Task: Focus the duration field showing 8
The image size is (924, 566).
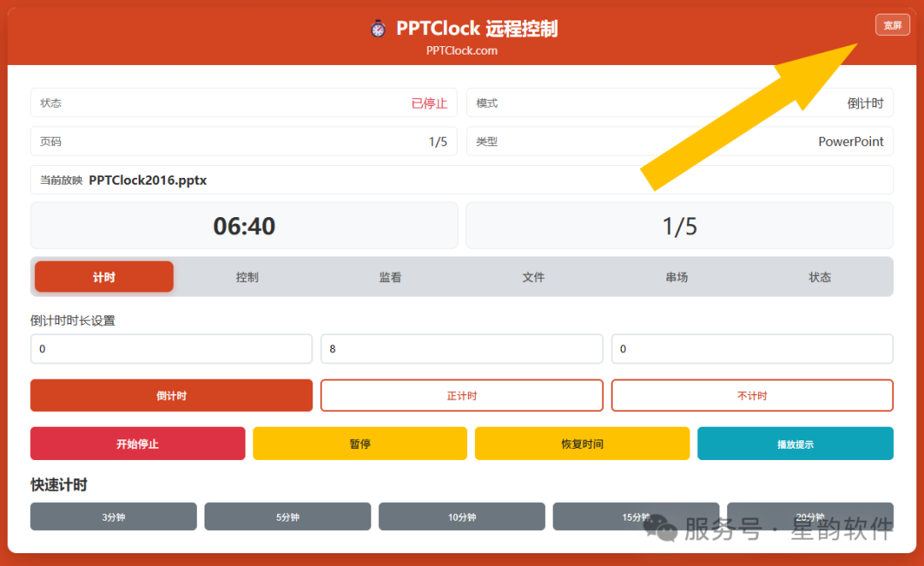Action: pyautogui.click(x=461, y=349)
